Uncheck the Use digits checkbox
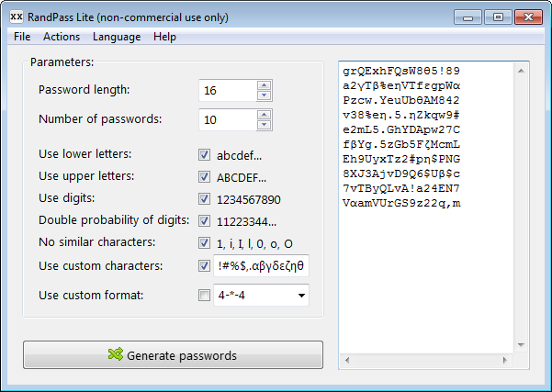Screen dimensions: 552x392 (x=204, y=198)
